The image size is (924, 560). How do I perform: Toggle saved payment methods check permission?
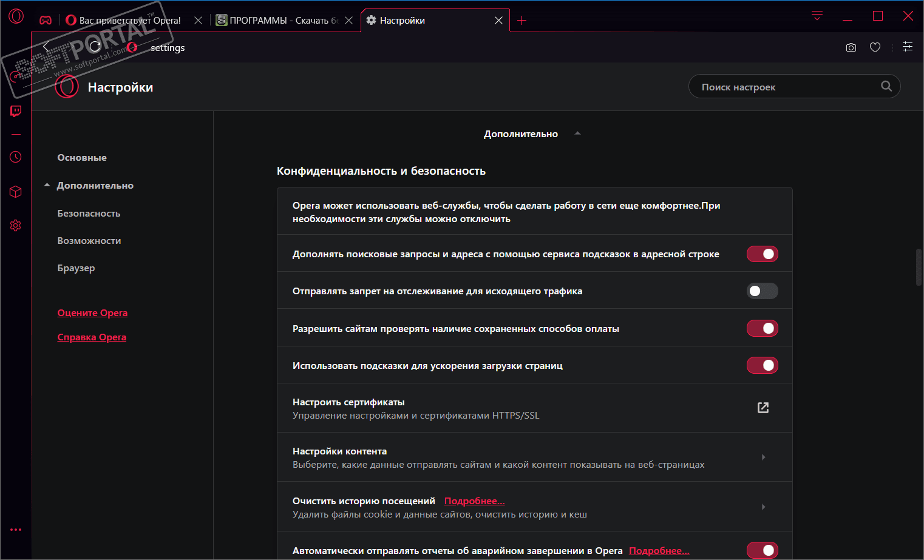click(763, 328)
